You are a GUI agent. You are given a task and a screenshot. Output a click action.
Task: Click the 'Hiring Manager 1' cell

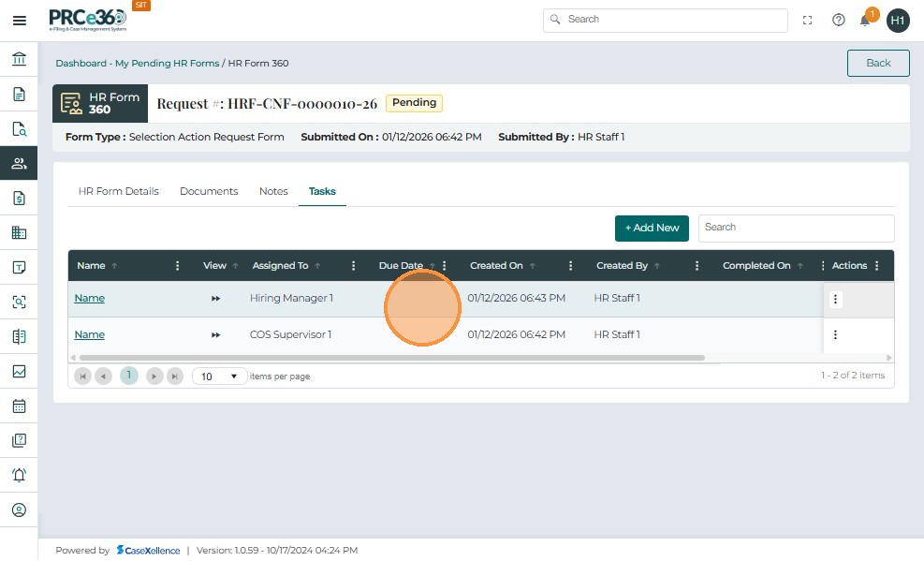click(x=292, y=298)
